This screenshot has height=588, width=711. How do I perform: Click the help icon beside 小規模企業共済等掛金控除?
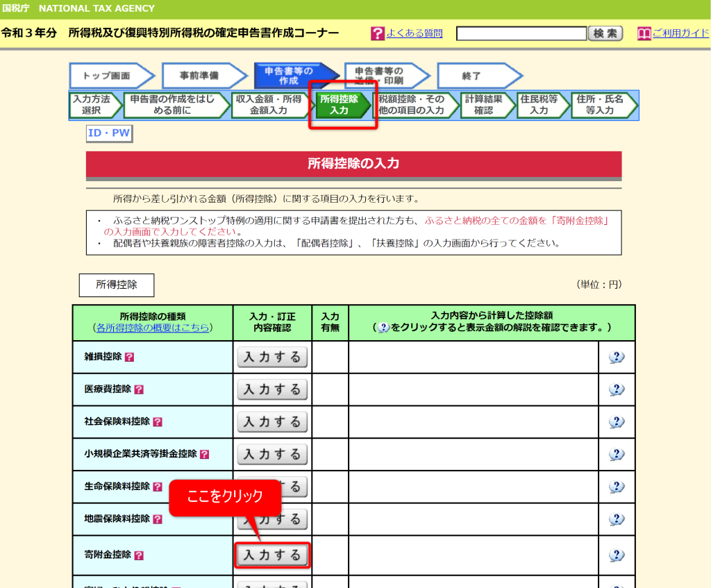(x=204, y=455)
